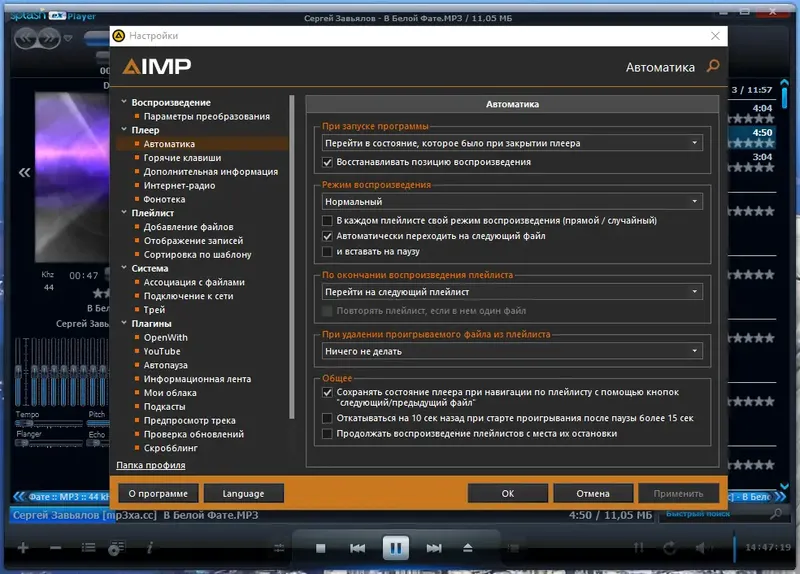Click the AIMP logo in settings header
This screenshot has height=574, width=800.
click(157, 66)
